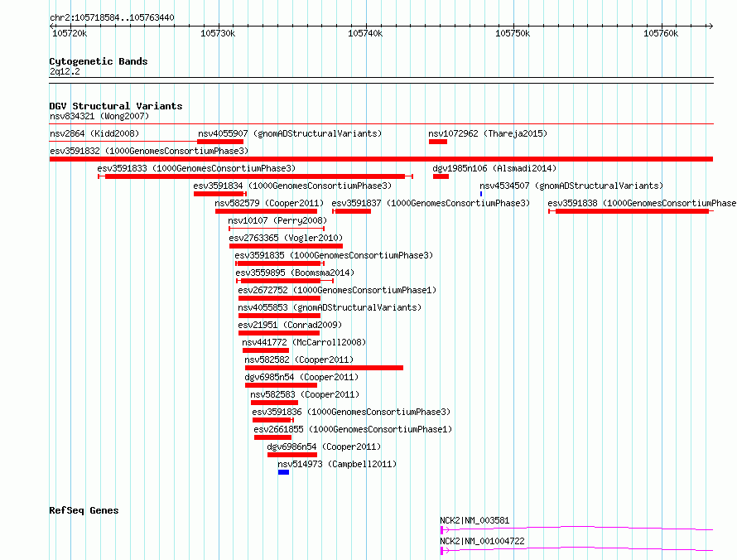Select dgv6986n54 (Cooper2011) label

tap(324, 447)
